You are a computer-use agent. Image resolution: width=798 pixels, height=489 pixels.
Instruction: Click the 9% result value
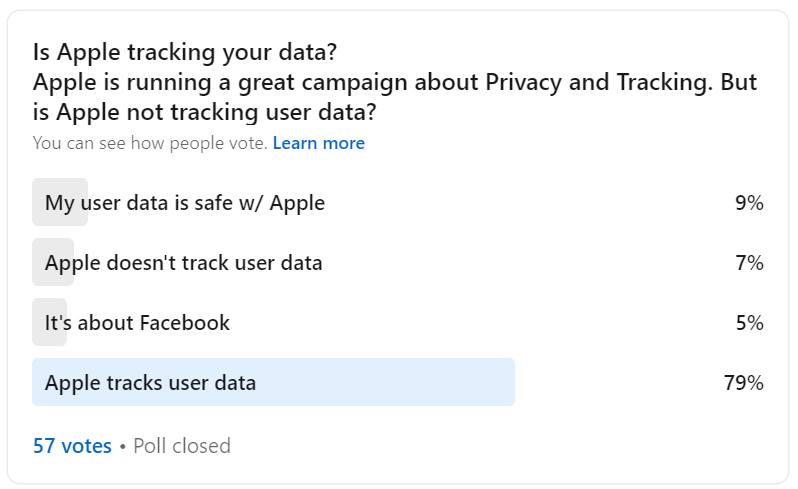pyautogui.click(x=749, y=203)
